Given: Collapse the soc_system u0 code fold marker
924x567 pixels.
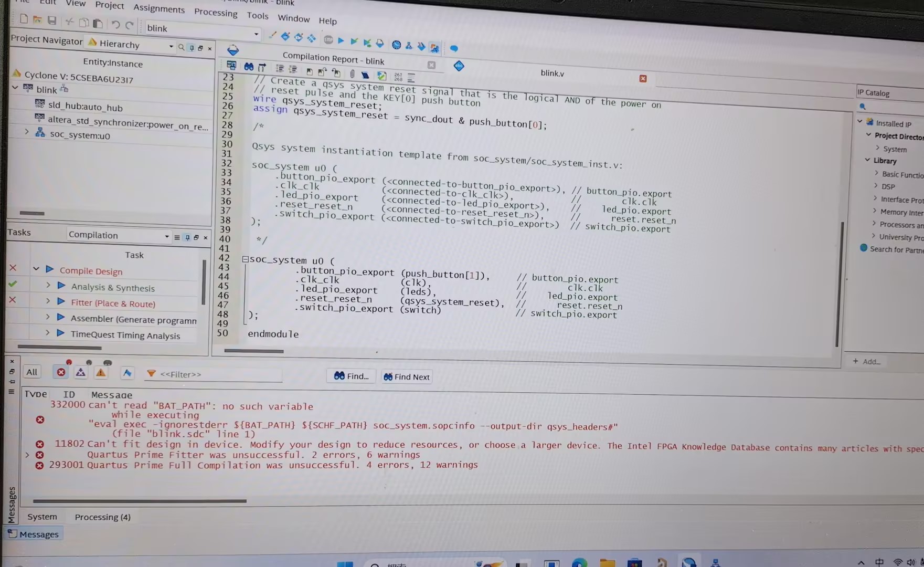Looking at the screenshot, I should pos(245,259).
